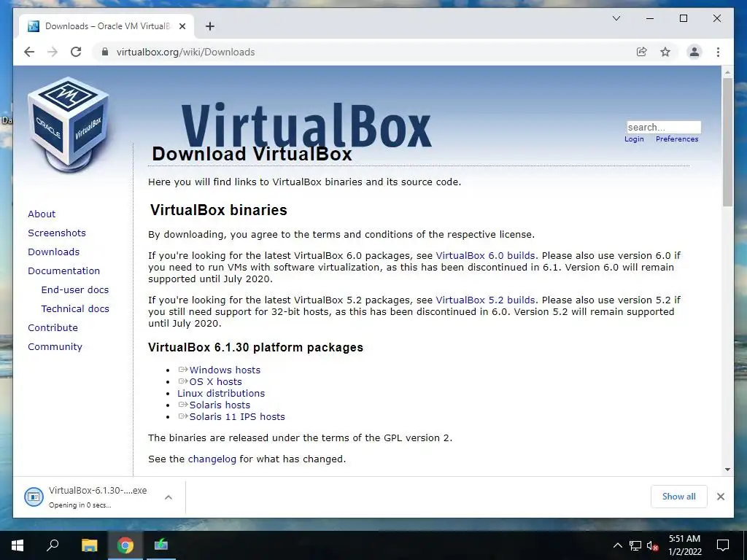Open VirtualBox 6.0 builds link
The height and width of the screenshot is (560, 747).
485,256
